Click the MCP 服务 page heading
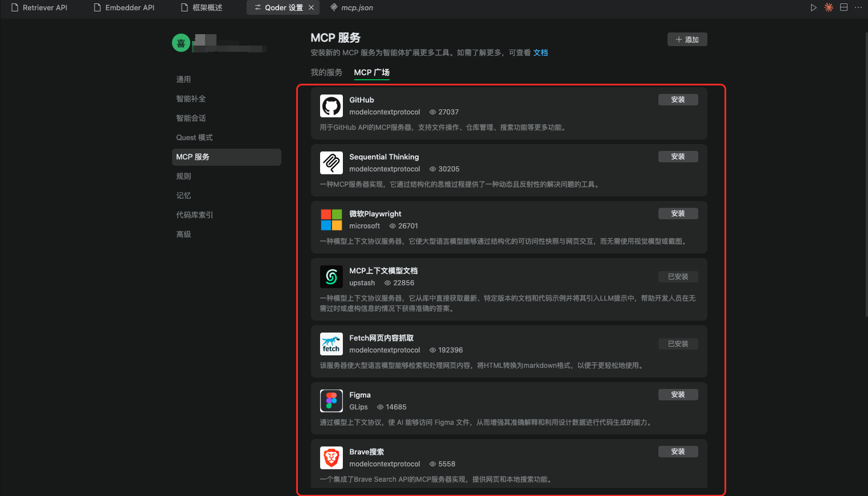This screenshot has width=868, height=496. point(335,38)
